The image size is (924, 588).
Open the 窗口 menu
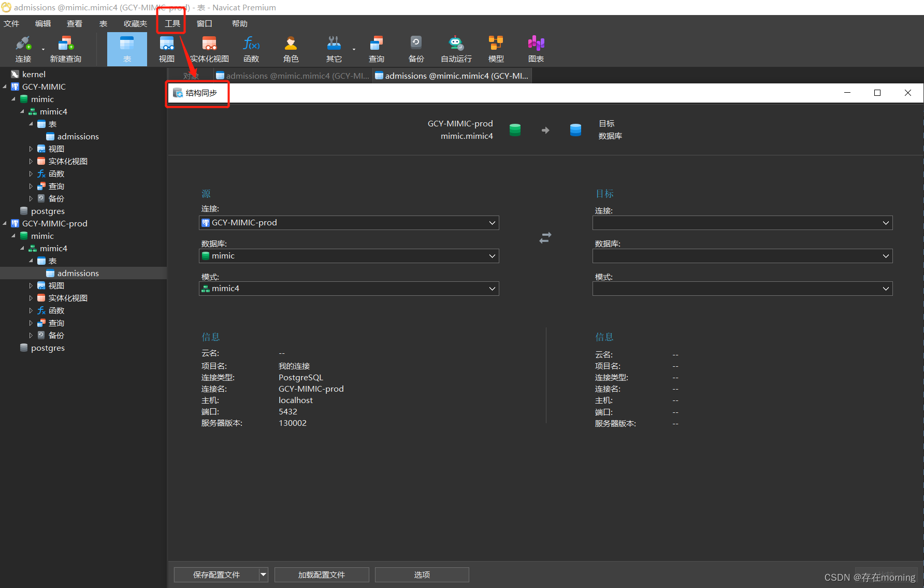pyautogui.click(x=205, y=23)
